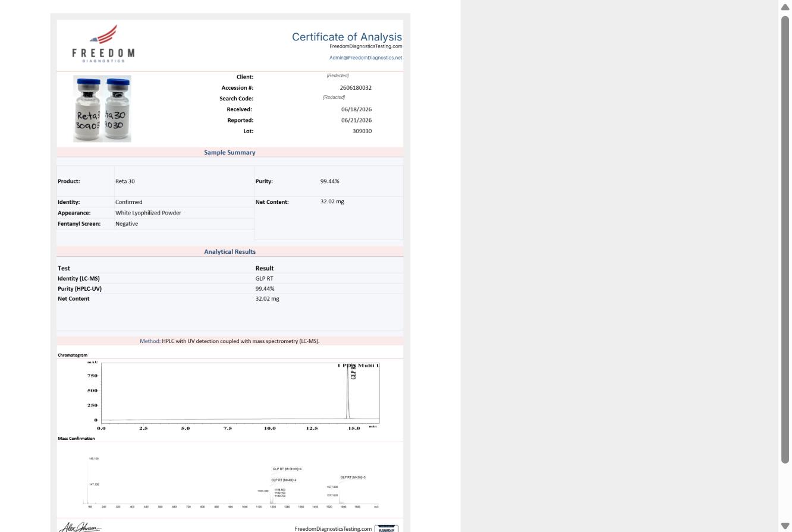
Task: Click the Analytical Results heading
Action: coord(230,251)
